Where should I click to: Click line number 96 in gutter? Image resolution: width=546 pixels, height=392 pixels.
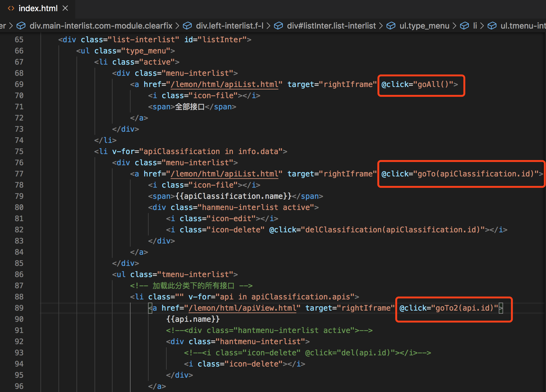(x=19, y=386)
